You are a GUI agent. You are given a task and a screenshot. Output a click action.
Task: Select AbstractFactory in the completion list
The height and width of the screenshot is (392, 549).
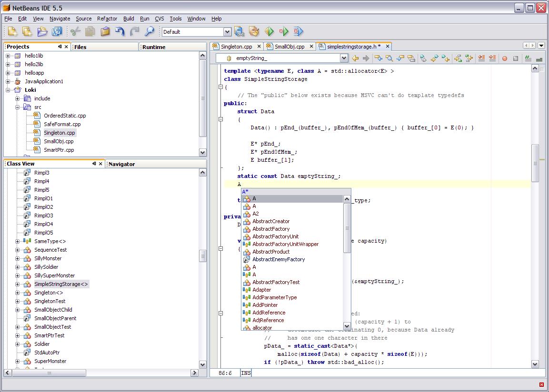(292, 229)
